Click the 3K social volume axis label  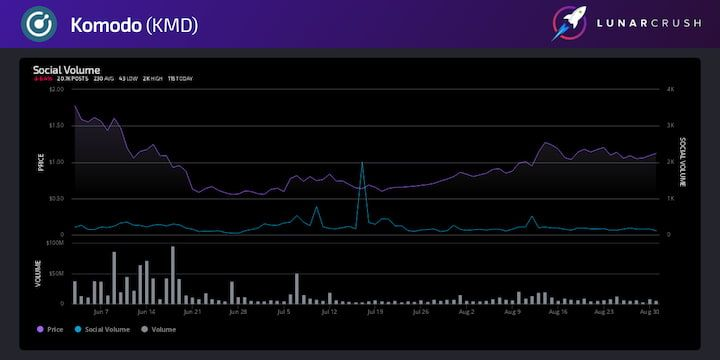pyautogui.click(x=670, y=125)
